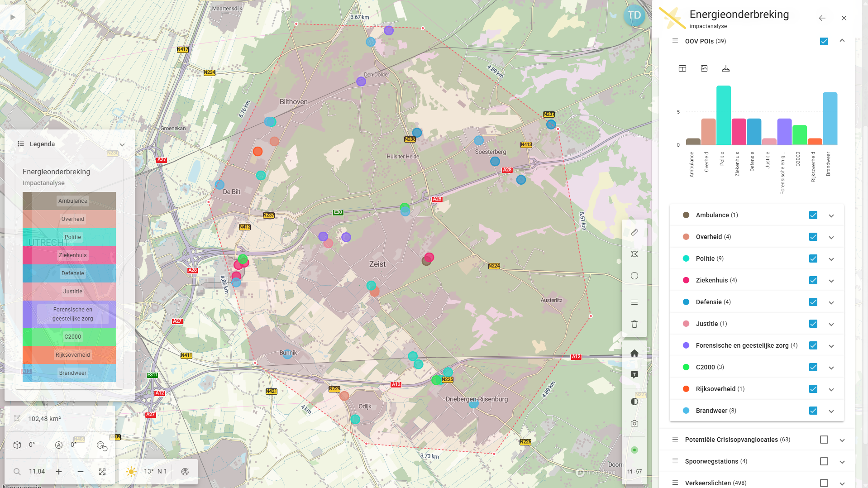Uncheck the Politie layer checkbox
This screenshot has height=488, width=868.
[813, 258]
